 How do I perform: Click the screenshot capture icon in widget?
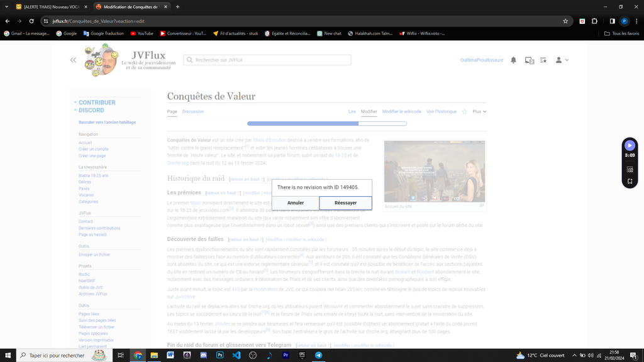[630, 169]
